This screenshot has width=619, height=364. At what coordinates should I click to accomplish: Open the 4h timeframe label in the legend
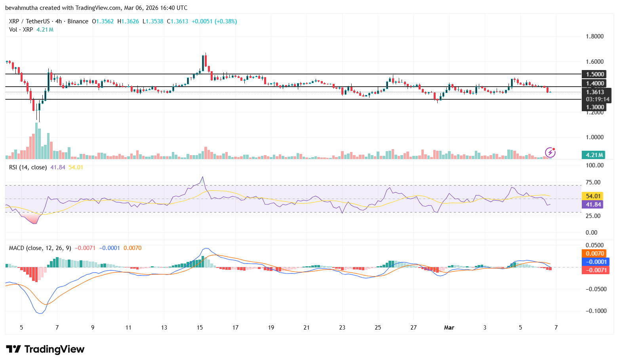coord(58,21)
